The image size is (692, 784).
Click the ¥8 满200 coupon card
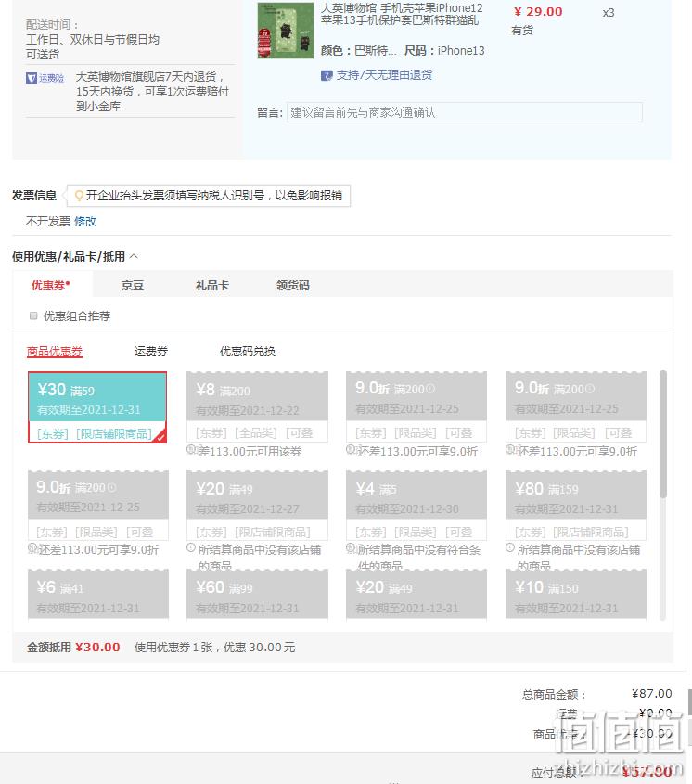pyautogui.click(x=258, y=407)
